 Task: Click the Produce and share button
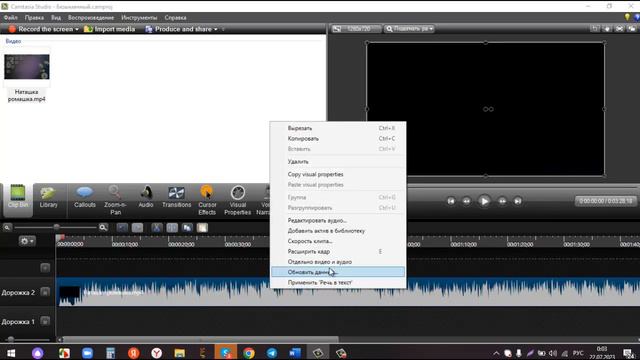point(178,29)
